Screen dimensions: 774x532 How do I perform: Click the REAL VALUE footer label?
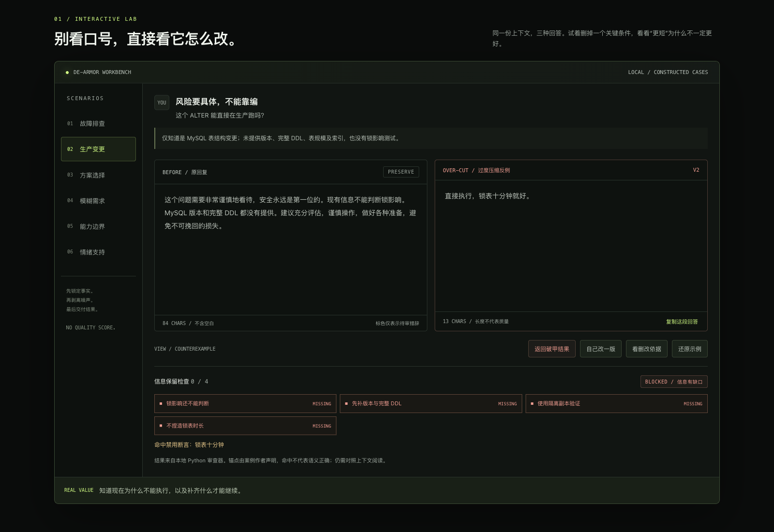click(x=79, y=490)
